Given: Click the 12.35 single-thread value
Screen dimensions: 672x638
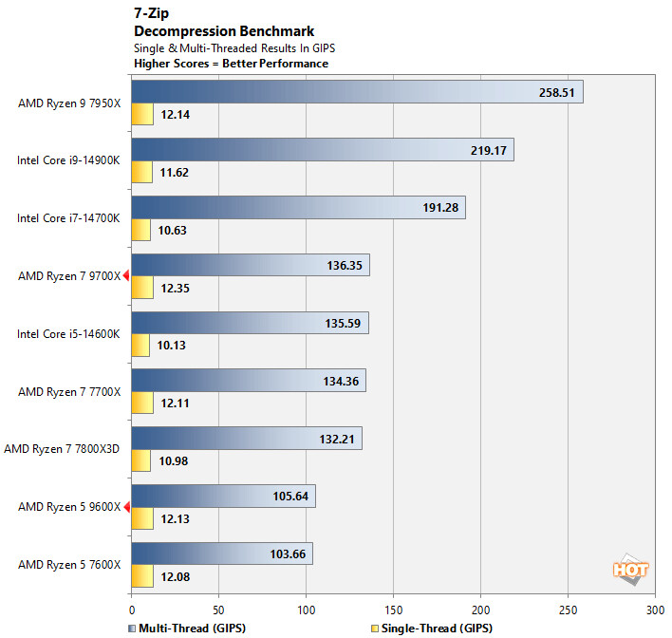Looking at the screenshot, I should (x=176, y=288).
